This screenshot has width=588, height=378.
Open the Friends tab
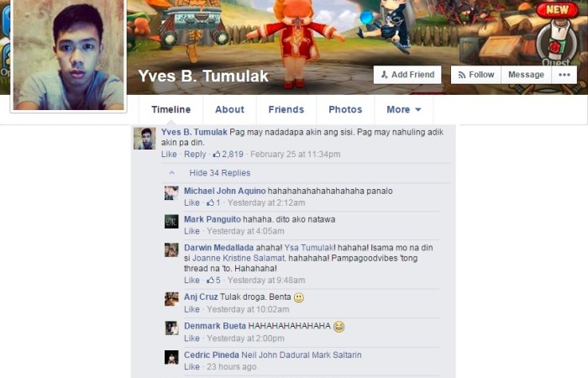point(286,109)
